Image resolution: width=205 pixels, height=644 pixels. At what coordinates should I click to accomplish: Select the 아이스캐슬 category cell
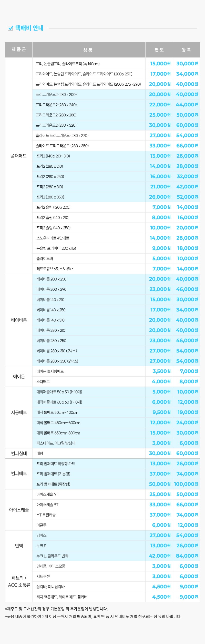pos(19,510)
